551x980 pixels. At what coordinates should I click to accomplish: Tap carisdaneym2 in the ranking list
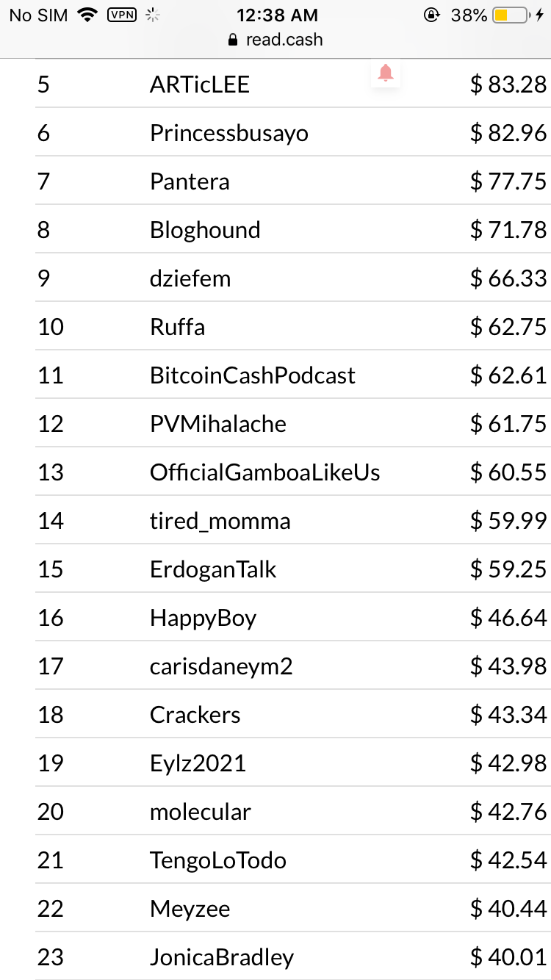[221, 666]
